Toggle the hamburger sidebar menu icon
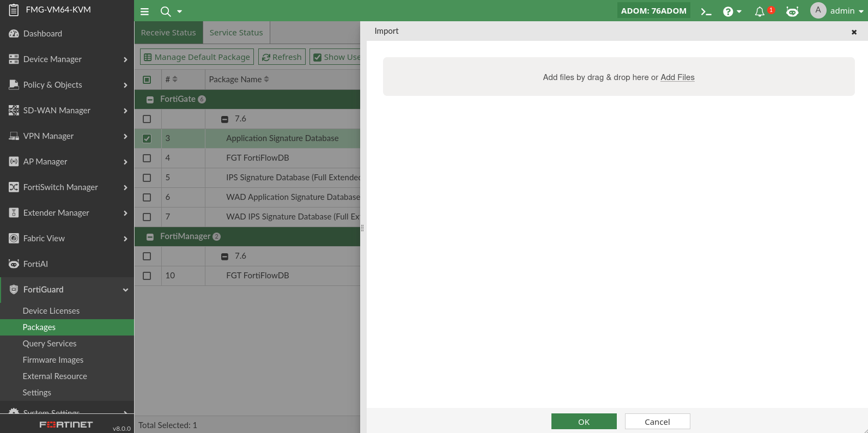Image resolution: width=868 pixels, height=433 pixels. (144, 11)
